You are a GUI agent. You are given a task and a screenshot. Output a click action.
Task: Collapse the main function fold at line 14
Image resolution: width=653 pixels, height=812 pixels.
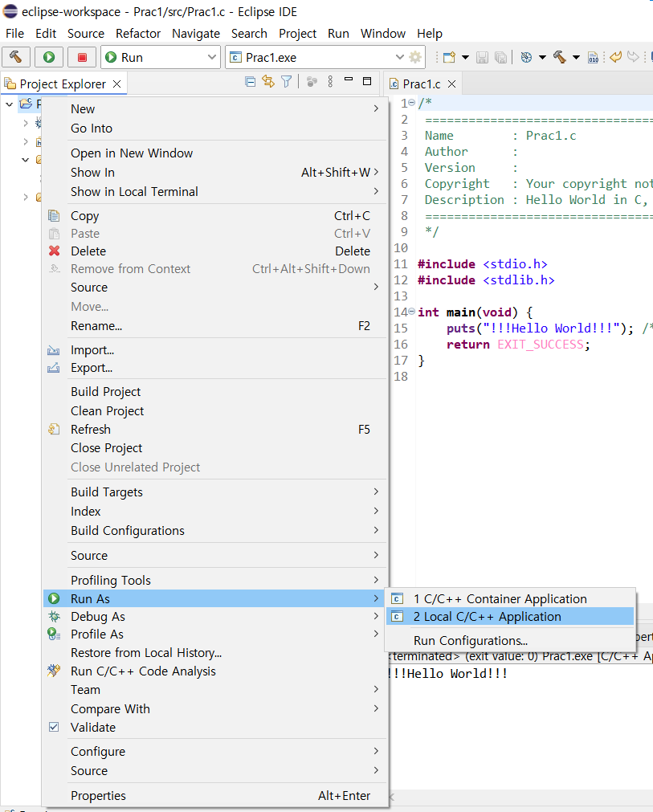(412, 312)
